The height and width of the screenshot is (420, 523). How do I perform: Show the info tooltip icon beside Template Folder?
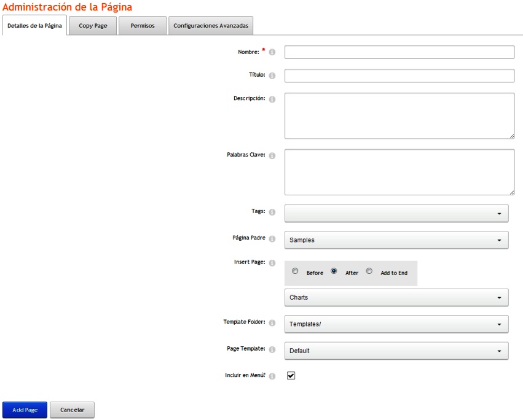click(x=272, y=322)
